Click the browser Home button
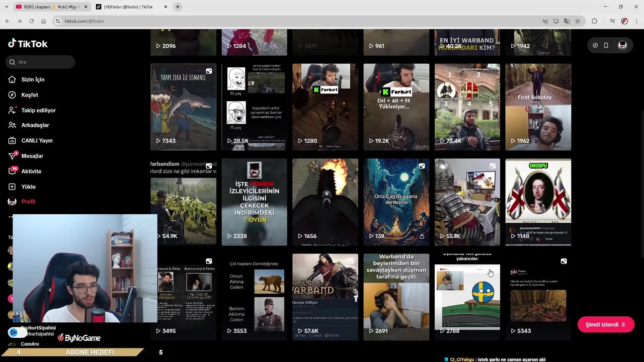 coord(43,21)
